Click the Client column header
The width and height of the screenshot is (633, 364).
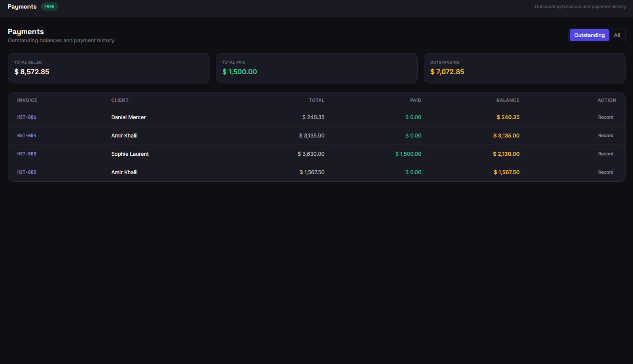(x=120, y=100)
